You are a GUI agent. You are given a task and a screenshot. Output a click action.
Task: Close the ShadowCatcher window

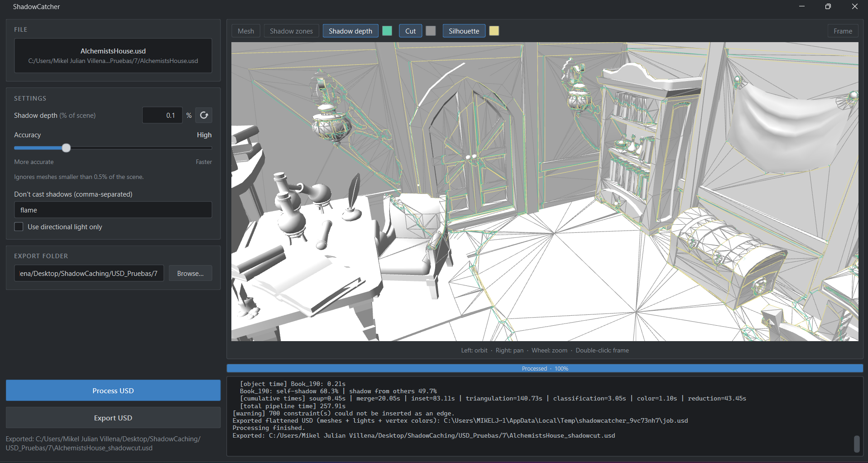tap(854, 6)
